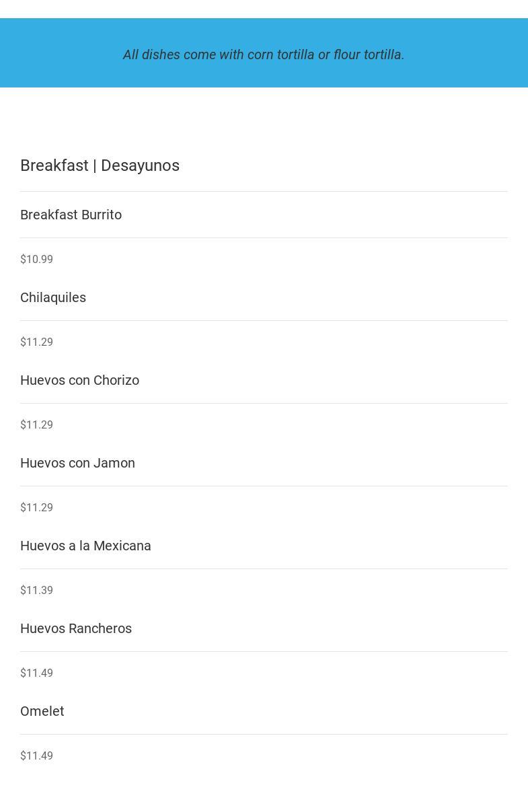Click the word Desayunos in the heading
The width and height of the screenshot is (528, 812).
coord(140,165)
